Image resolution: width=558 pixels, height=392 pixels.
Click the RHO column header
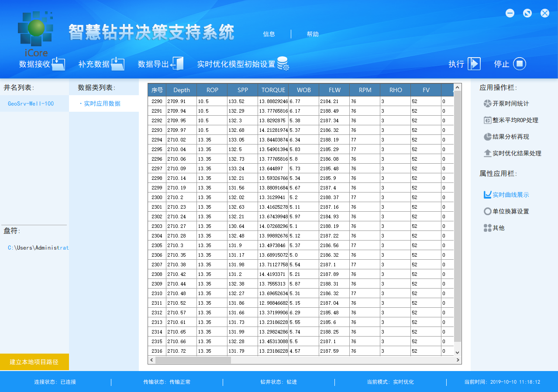(396, 90)
